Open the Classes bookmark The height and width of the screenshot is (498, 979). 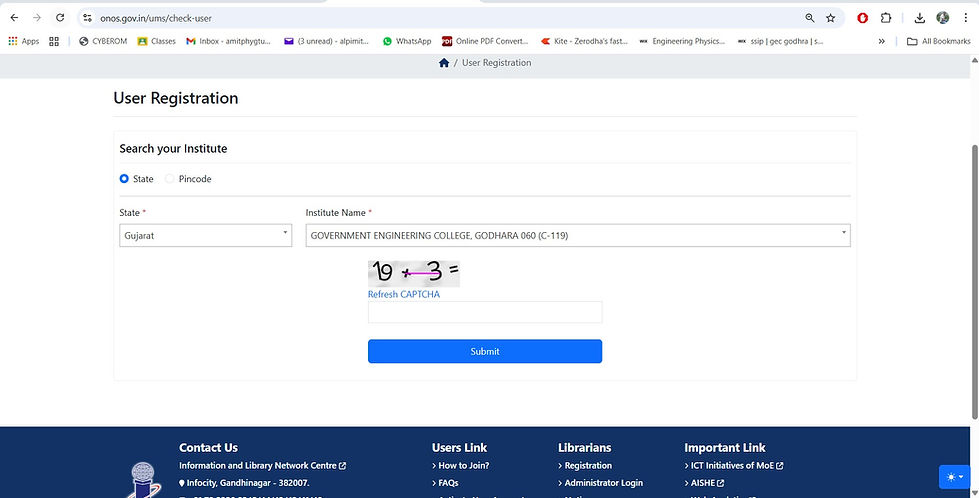(x=157, y=41)
